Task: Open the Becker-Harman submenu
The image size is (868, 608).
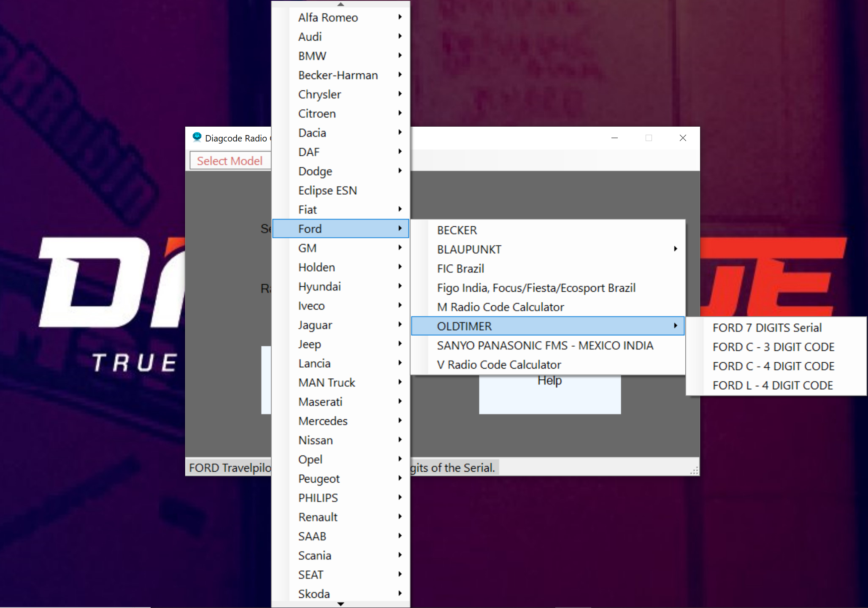Action: 341,75
